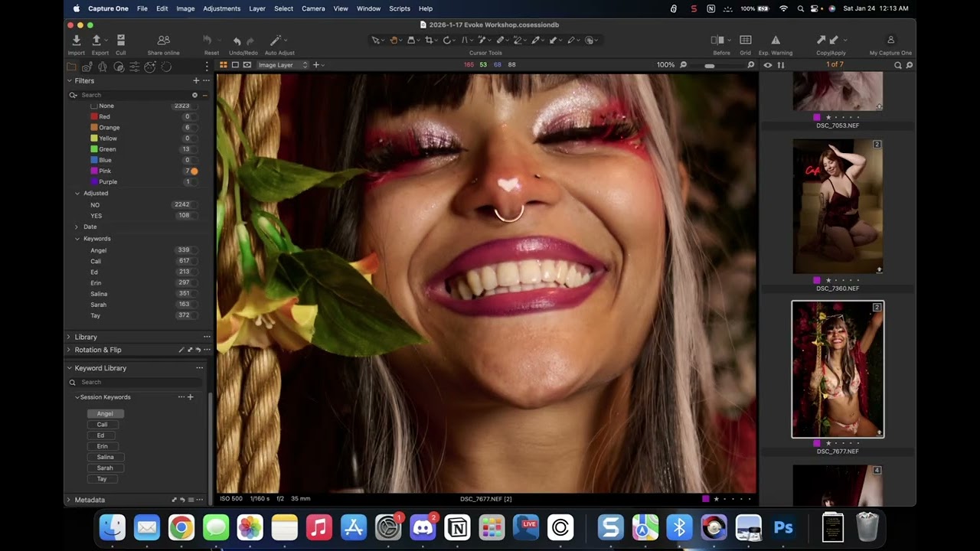Viewport: 980px width, 551px height.
Task: Open My Capture One account icon
Action: pyautogui.click(x=890, y=40)
